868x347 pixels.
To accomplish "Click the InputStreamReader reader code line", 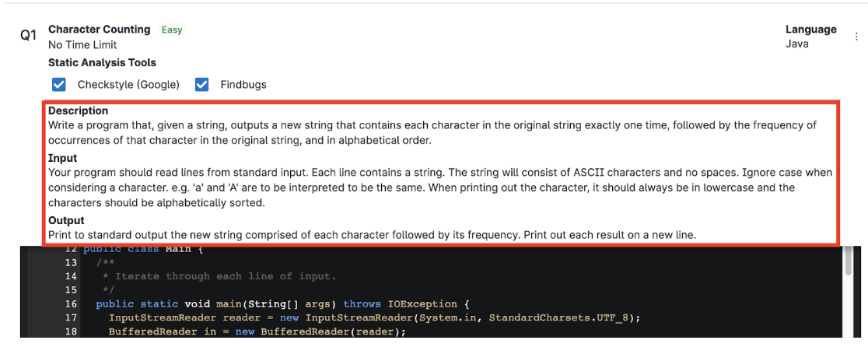I will (311, 318).
